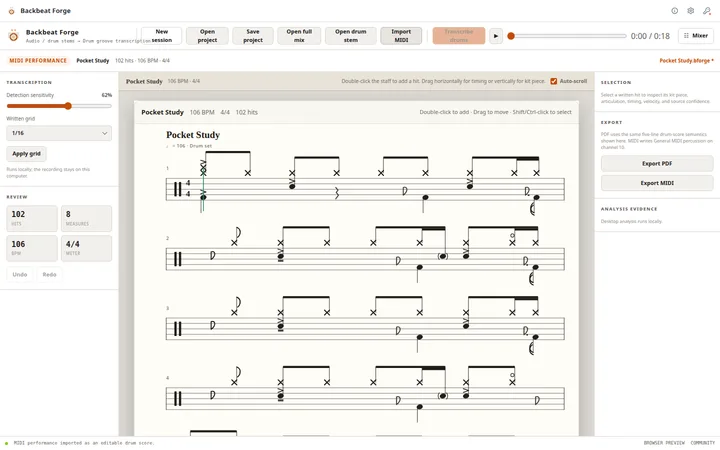Click the 8 MEASURES stat card

[86, 219]
